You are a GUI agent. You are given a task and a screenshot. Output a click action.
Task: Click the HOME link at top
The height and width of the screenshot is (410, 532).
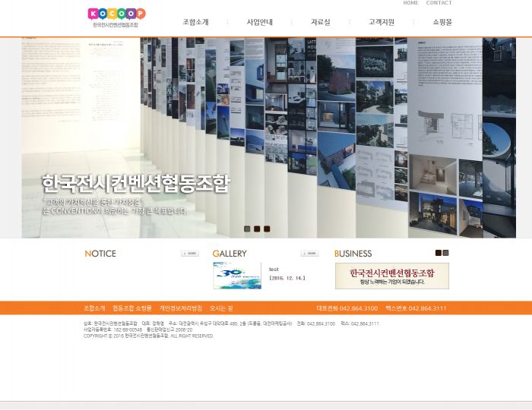coord(410,3)
